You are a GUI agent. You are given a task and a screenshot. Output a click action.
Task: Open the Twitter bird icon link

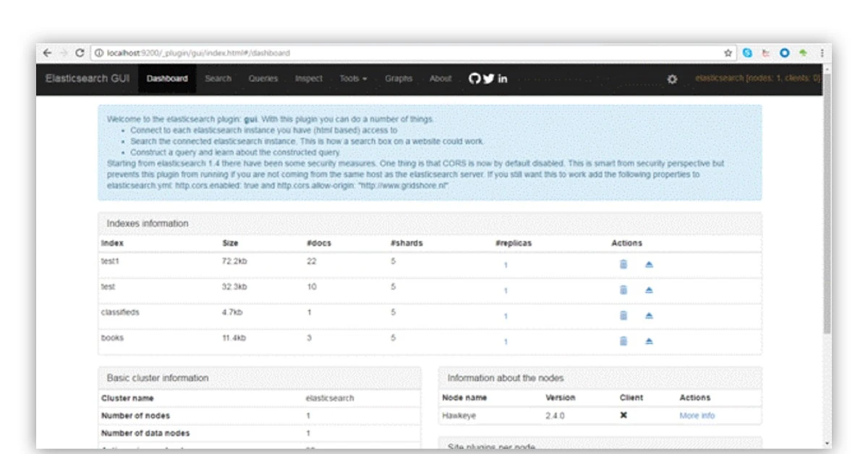tap(488, 79)
